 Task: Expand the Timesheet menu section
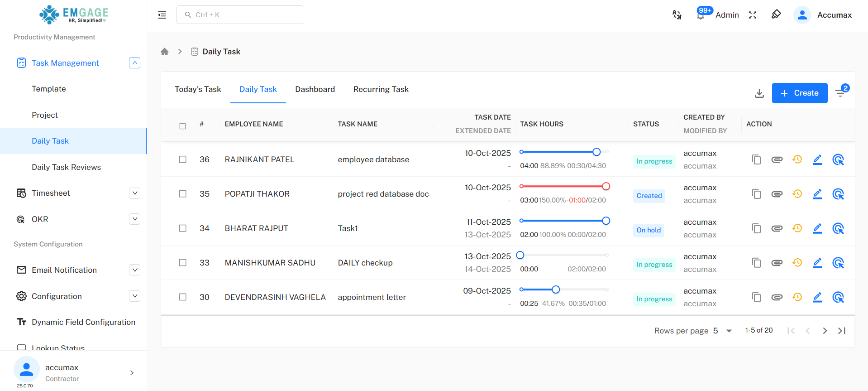134,193
